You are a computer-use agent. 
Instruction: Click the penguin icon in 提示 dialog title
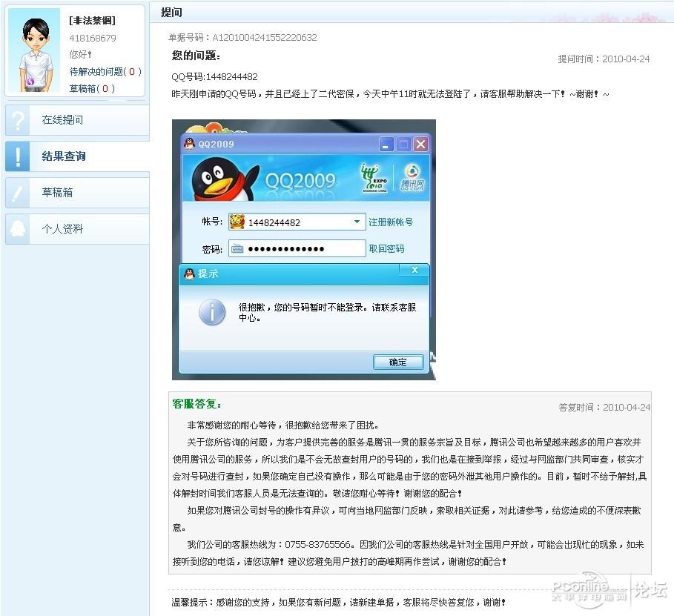click(189, 274)
